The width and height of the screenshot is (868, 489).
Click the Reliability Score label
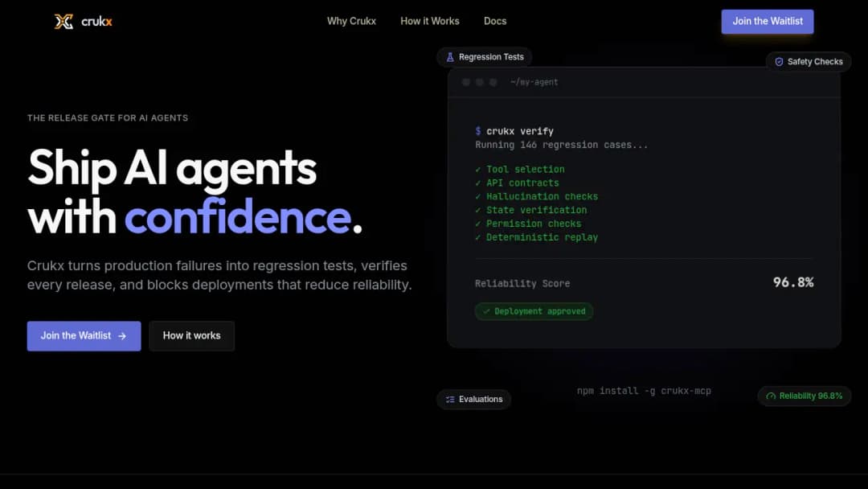[x=522, y=284]
